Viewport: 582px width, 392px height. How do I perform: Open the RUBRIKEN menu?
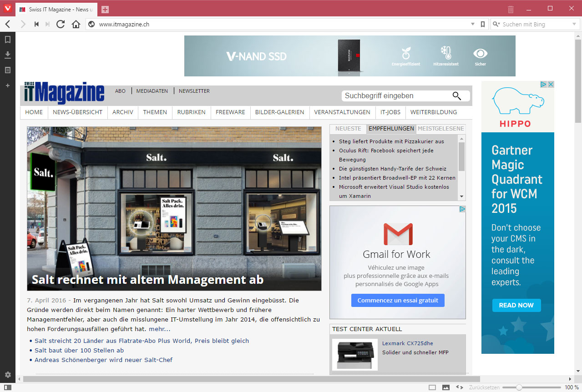pyautogui.click(x=192, y=112)
